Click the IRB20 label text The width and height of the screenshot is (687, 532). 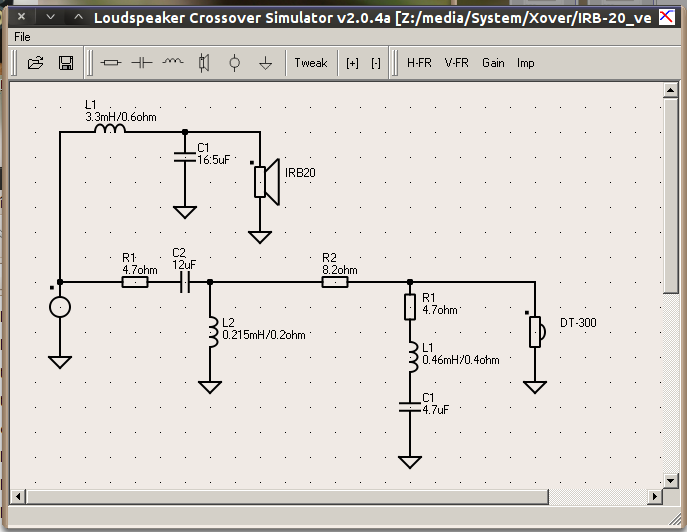[300, 173]
